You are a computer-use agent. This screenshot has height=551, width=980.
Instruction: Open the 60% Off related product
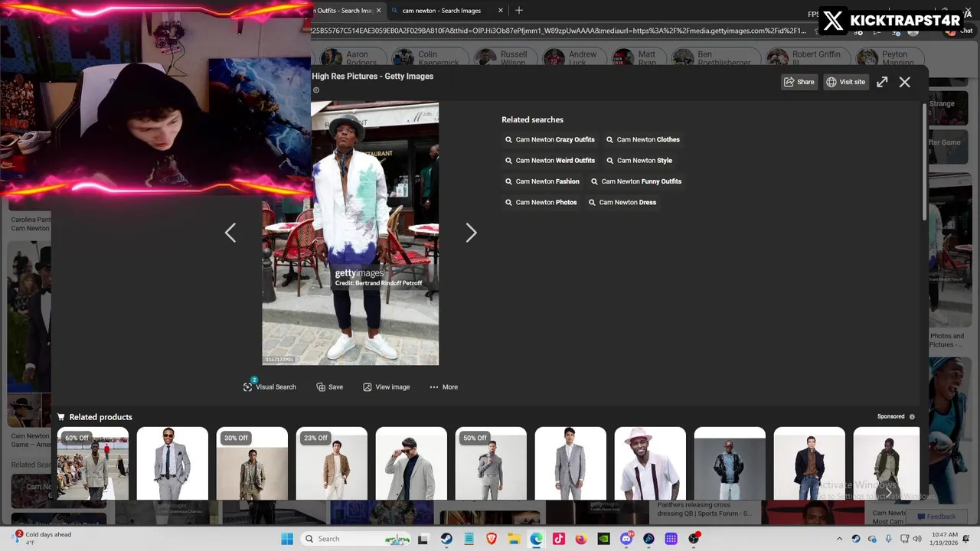tap(93, 464)
